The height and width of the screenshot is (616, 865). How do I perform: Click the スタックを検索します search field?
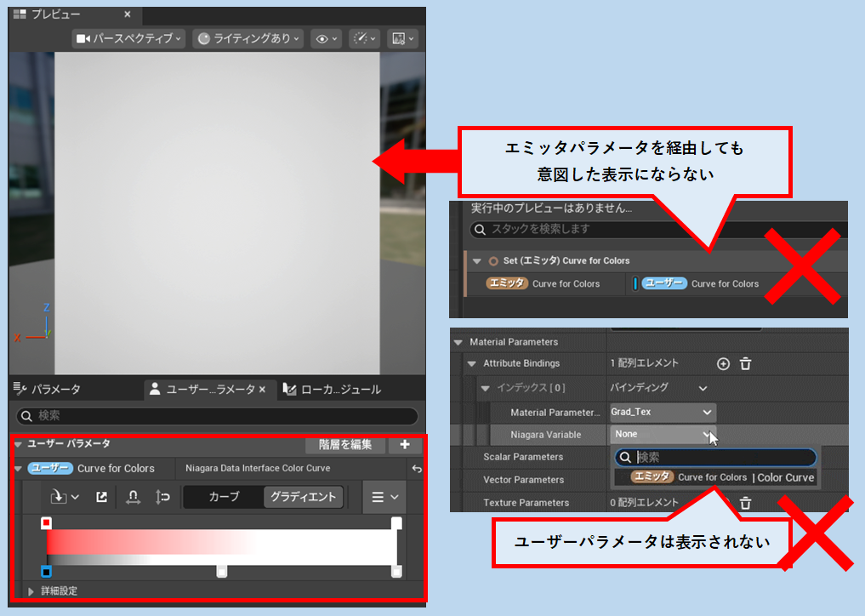655,230
